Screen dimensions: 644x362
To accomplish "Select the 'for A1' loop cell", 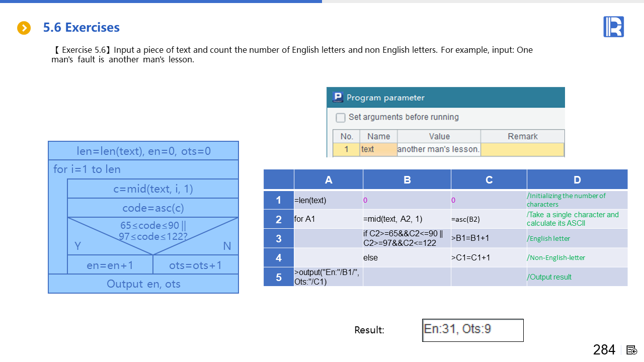I will click(x=329, y=219).
